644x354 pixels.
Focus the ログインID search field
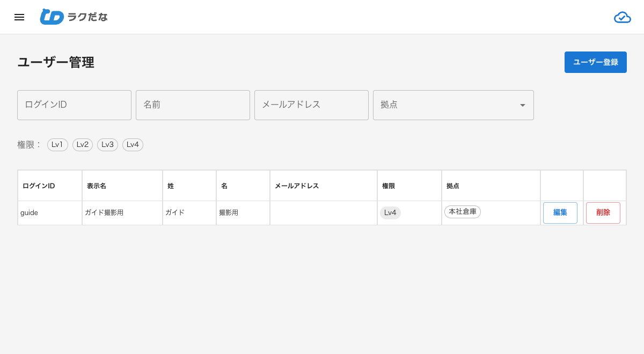click(74, 105)
